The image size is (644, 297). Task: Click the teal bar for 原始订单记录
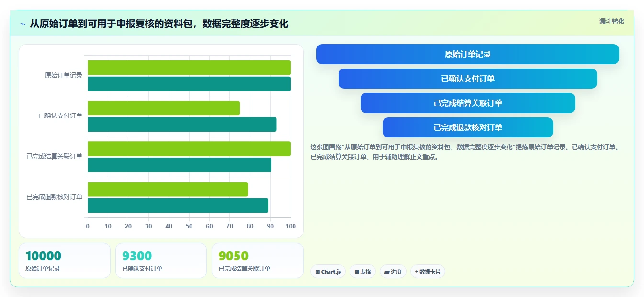click(189, 84)
